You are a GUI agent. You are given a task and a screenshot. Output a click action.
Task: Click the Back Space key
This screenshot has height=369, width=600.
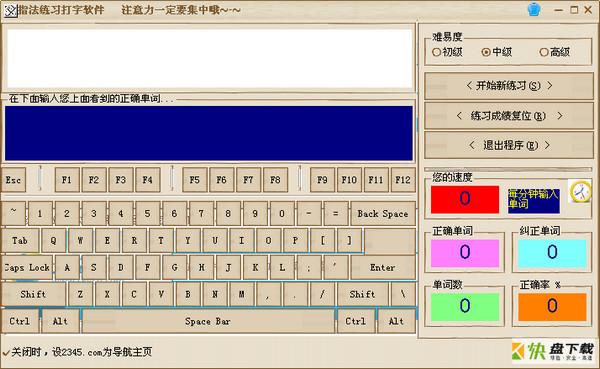pyautogui.click(x=383, y=214)
